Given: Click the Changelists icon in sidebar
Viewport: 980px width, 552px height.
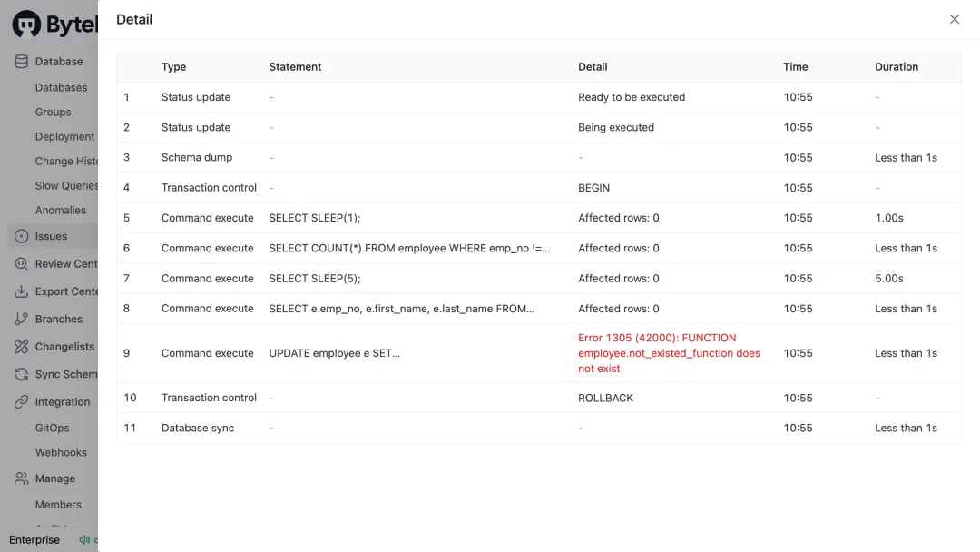Looking at the screenshot, I should pos(21,347).
